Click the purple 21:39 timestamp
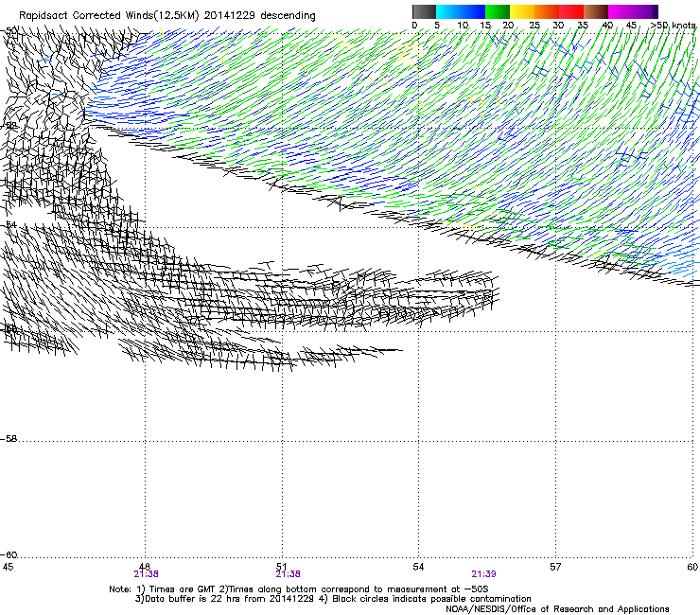700x615 pixels. tap(484, 574)
